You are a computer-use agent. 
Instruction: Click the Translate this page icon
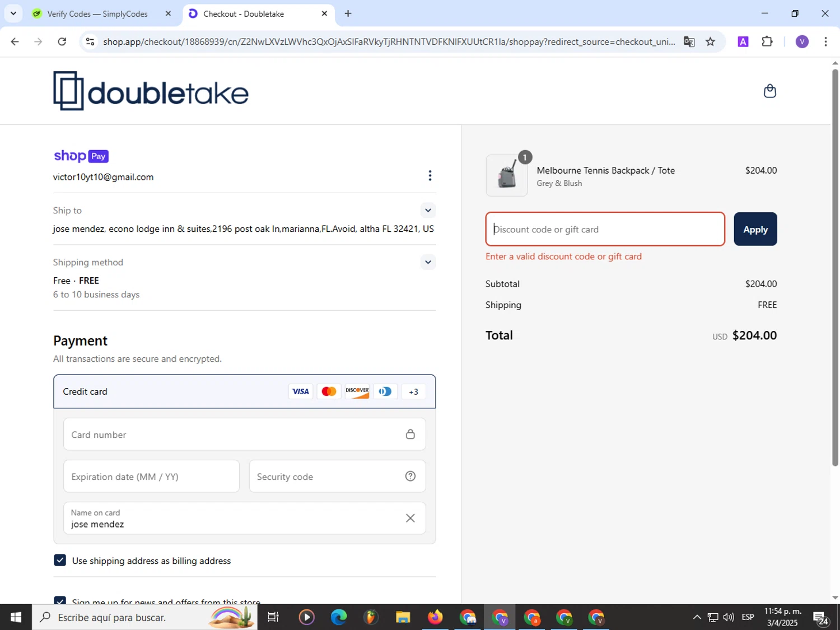(x=689, y=41)
